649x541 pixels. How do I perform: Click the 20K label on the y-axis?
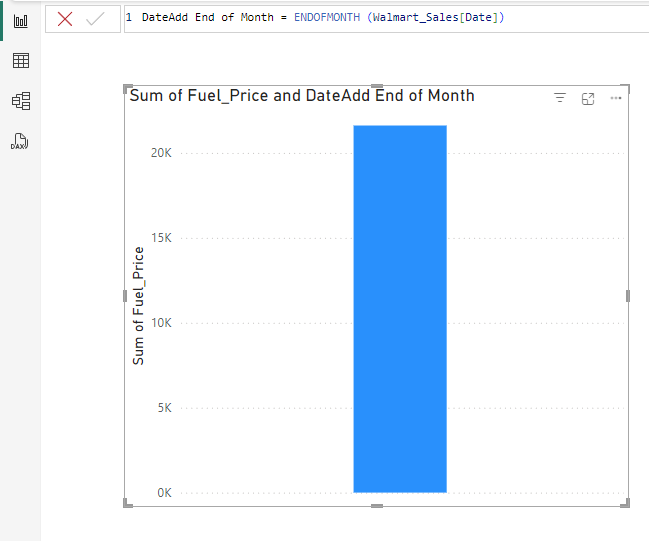pos(161,153)
